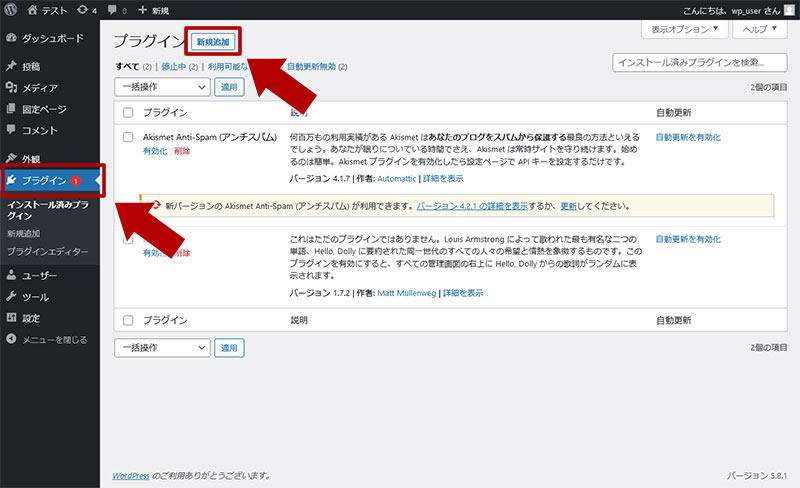Click 削除 under Akismet Anti-Spam
This screenshot has width=800, height=488.
click(182, 151)
